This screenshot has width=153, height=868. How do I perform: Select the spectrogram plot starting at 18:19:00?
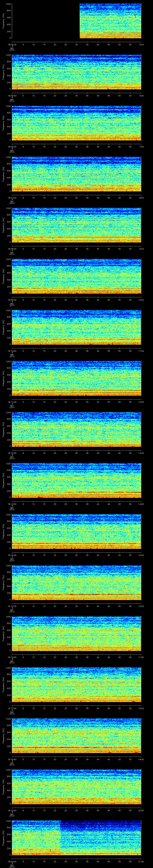pyautogui.click(x=77, y=787)
